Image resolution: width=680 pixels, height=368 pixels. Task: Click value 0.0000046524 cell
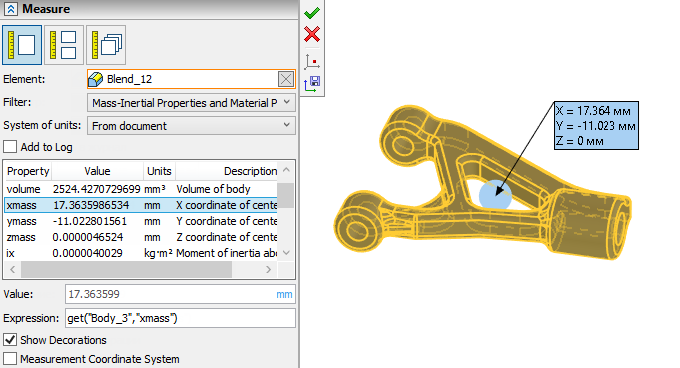88,237
